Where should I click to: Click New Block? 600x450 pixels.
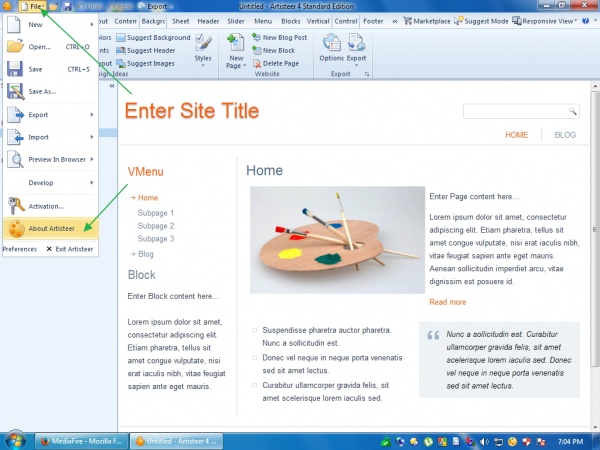(x=274, y=51)
